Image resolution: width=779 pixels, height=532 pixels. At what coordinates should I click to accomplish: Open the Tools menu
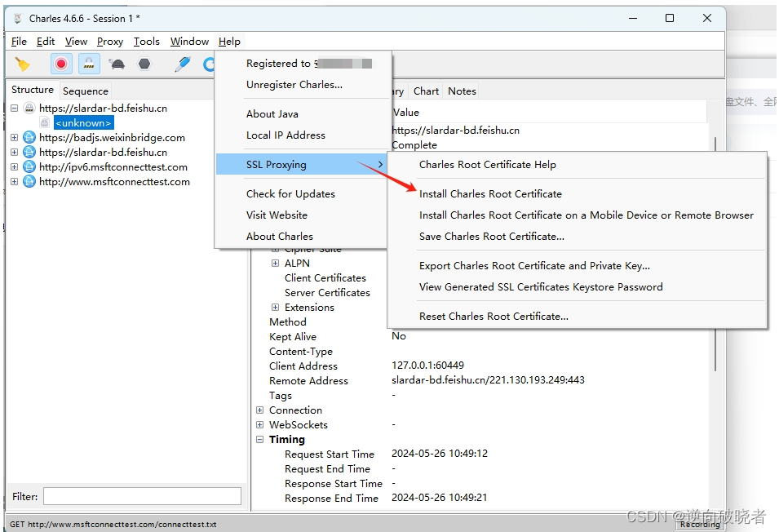pyautogui.click(x=147, y=42)
